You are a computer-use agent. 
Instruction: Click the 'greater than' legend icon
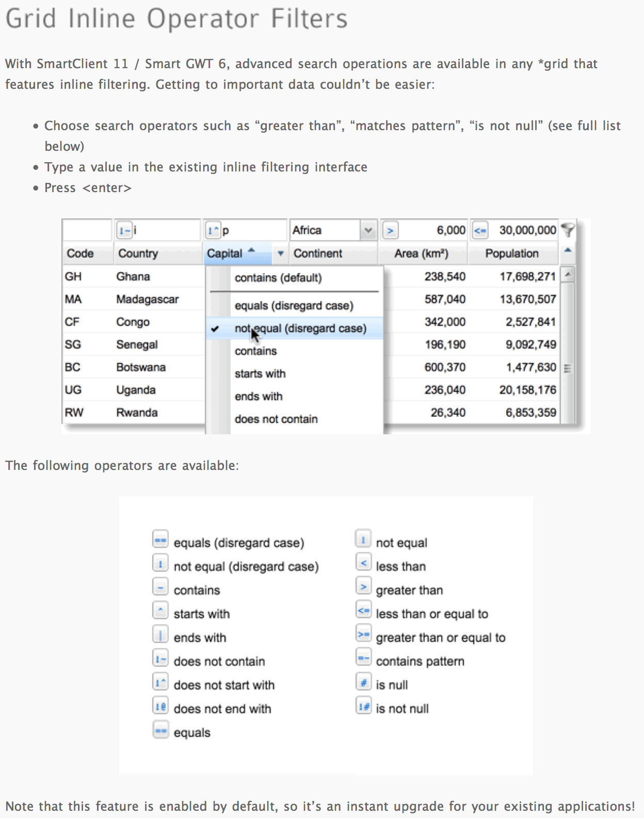[363, 586]
